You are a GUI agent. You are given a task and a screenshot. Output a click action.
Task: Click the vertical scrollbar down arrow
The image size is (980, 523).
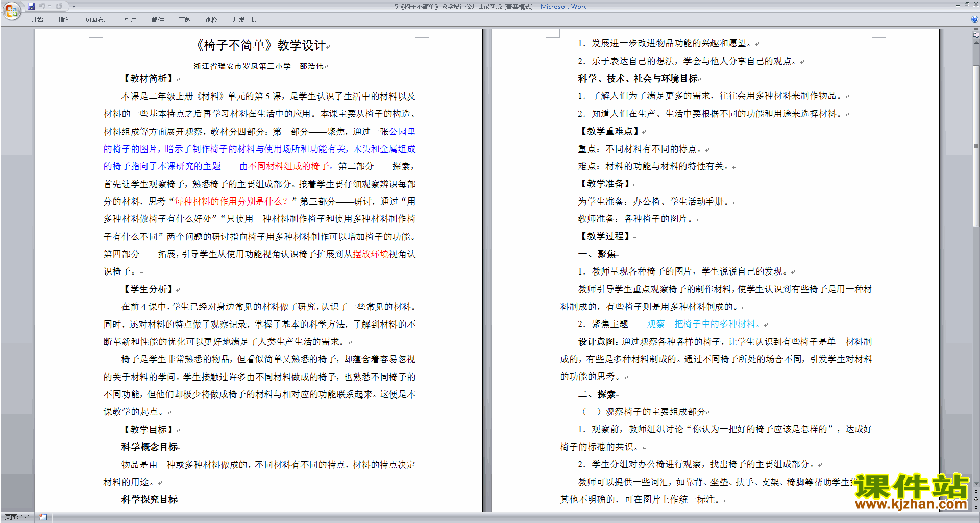pos(976,484)
